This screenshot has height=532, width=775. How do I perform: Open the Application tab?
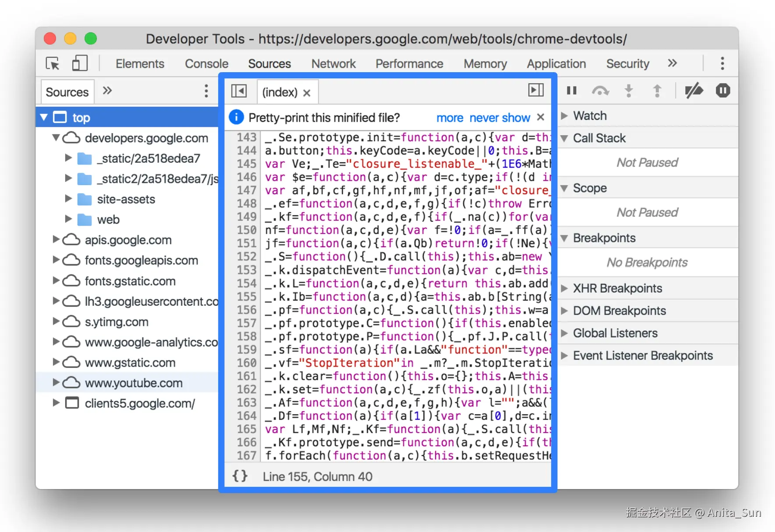pos(557,64)
